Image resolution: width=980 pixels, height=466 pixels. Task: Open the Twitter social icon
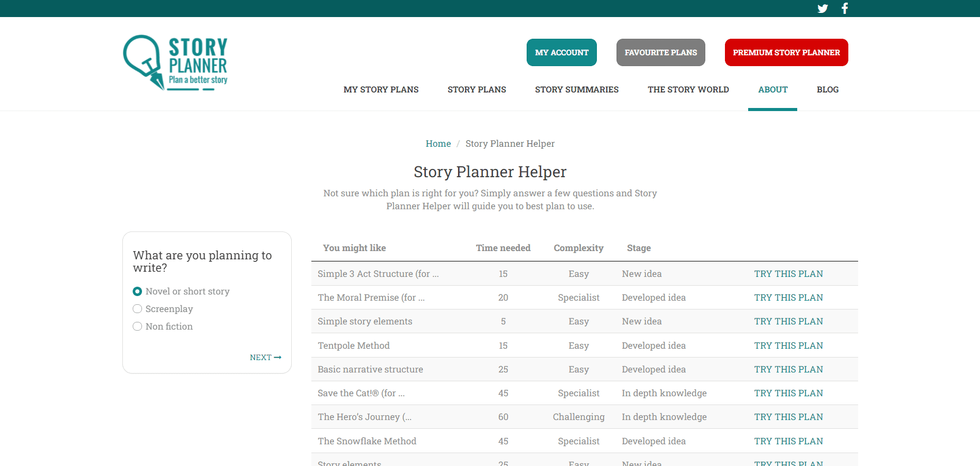[x=823, y=8]
